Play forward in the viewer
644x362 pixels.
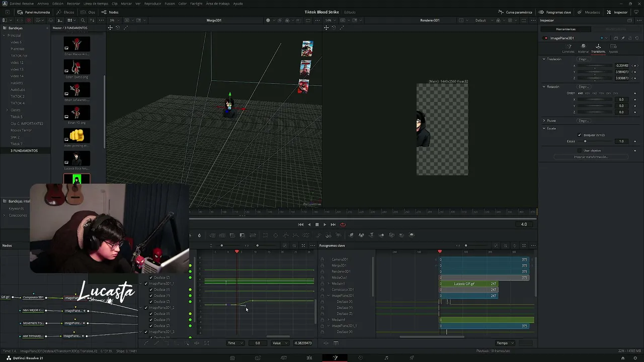[x=325, y=225]
